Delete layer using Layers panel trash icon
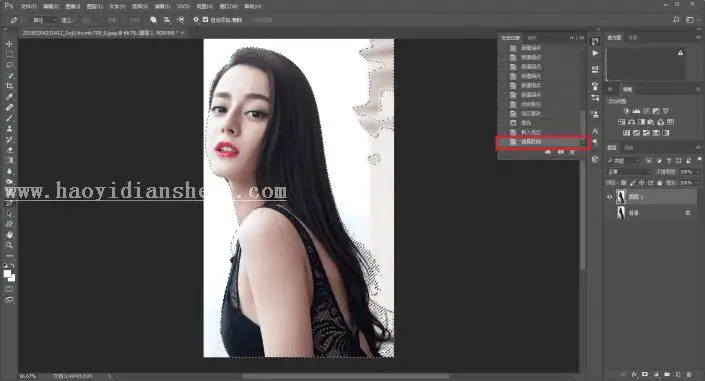This screenshot has height=381, width=705. coord(689,374)
